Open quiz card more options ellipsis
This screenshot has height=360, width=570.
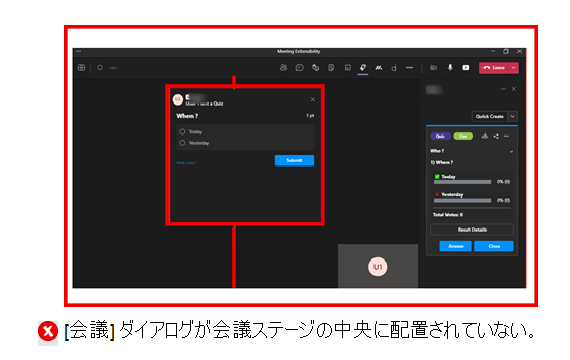(x=506, y=136)
